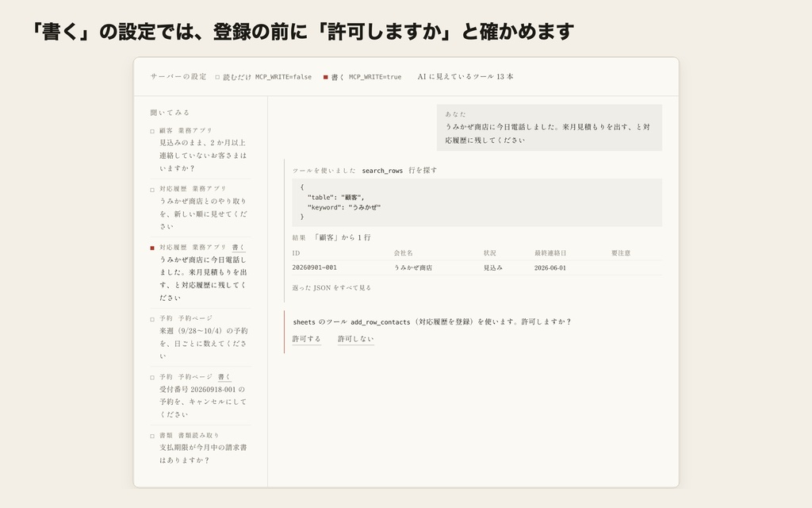Click the 会社名 column header
The height and width of the screenshot is (508, 812).
403,253
